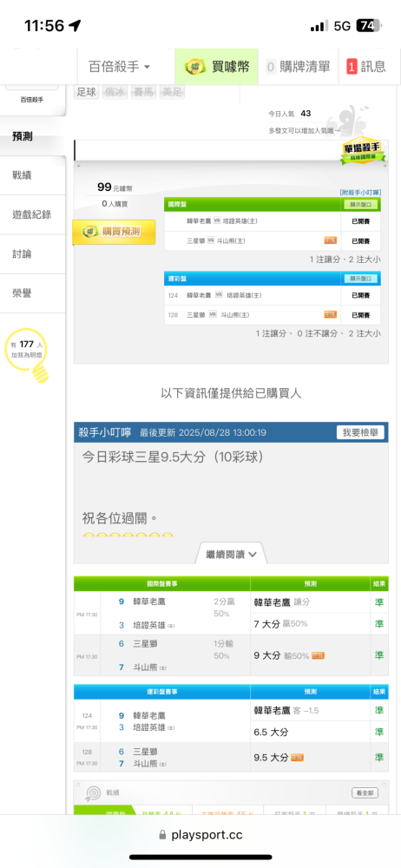This screenshot has width=401, height=868.
Task: Open the 百倍殺手 dropdown menu
Action: (x=120, y=67)
